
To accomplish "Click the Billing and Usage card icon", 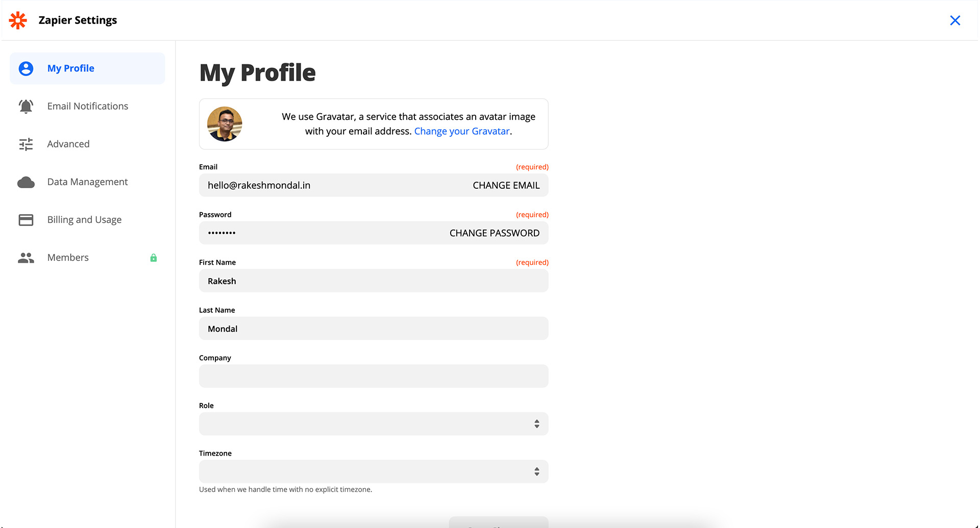I will point(26,220).
